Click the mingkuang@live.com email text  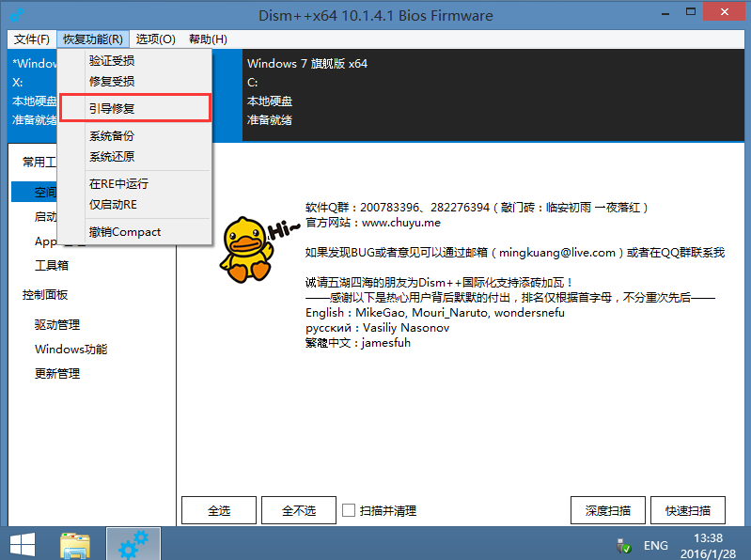(x=557, y=253)
